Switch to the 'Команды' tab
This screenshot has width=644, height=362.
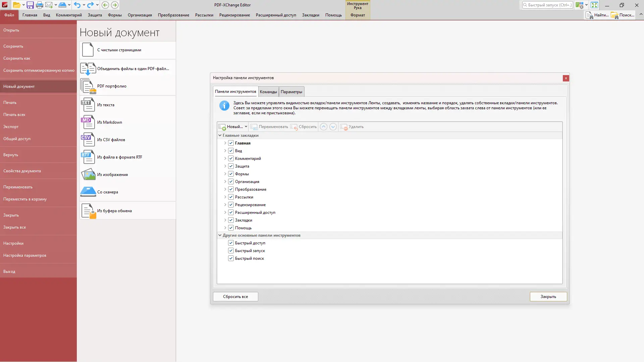click(x=268, y=92)
